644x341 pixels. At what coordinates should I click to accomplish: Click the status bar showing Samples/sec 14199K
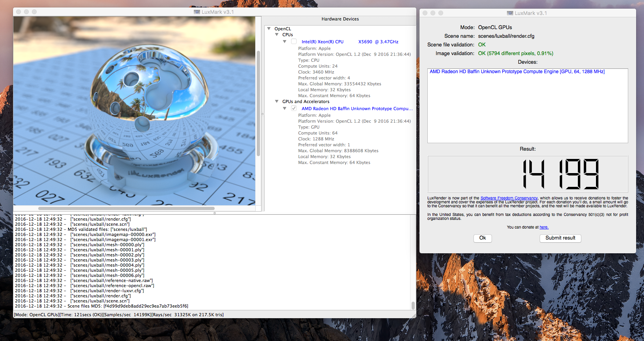119,315
